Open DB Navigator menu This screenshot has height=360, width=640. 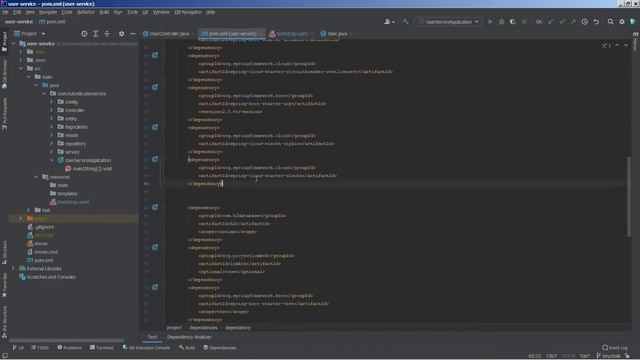188,12
